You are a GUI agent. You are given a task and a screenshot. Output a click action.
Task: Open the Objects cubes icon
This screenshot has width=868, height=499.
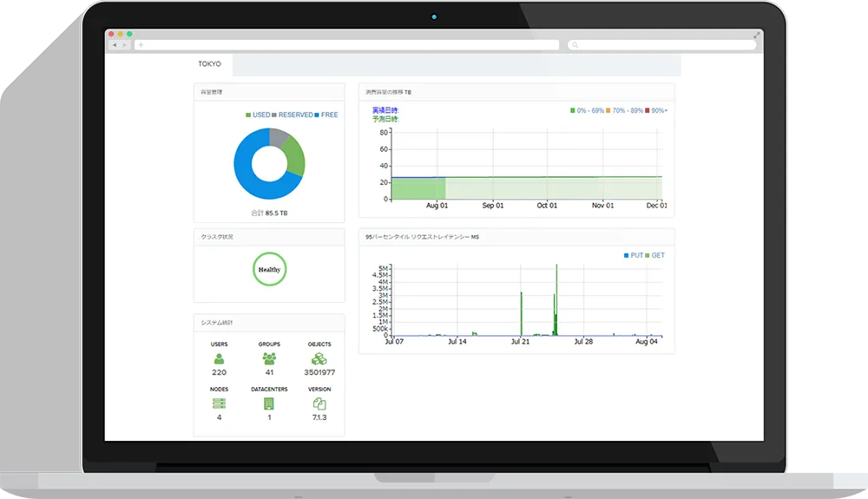[319, 358]
